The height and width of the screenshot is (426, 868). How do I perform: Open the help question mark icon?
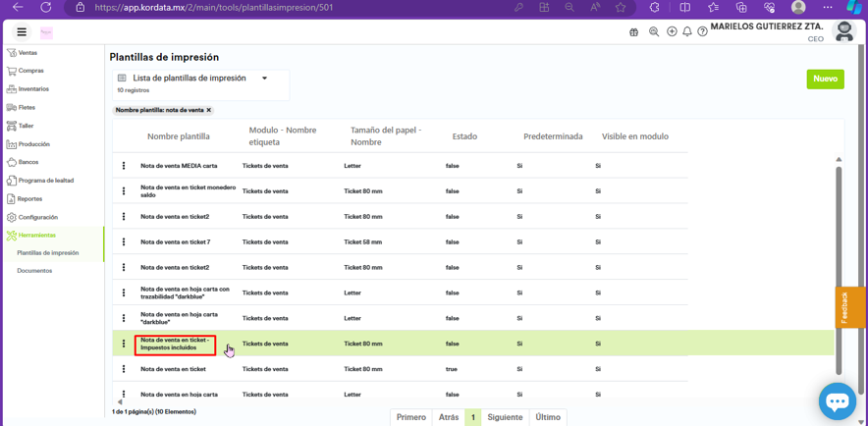point(702,32)
